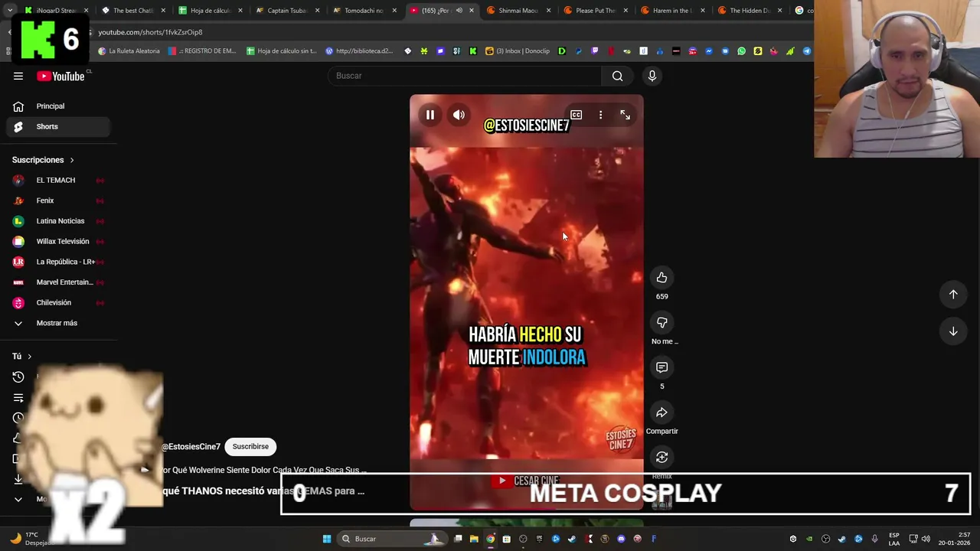Go to the previous Short (up arrow)
Screen dimensions: 980x551
[x=953, y=295]
